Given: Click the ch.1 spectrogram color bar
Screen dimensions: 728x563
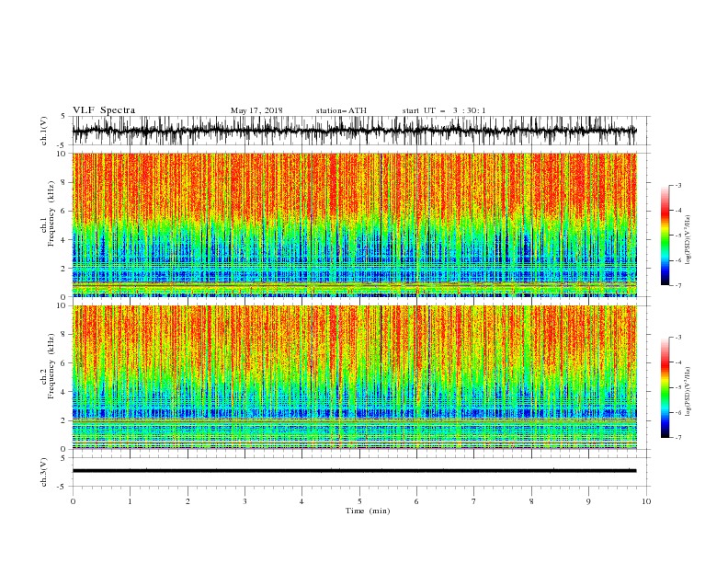Looking at the screenshot, I should point(665,236).
